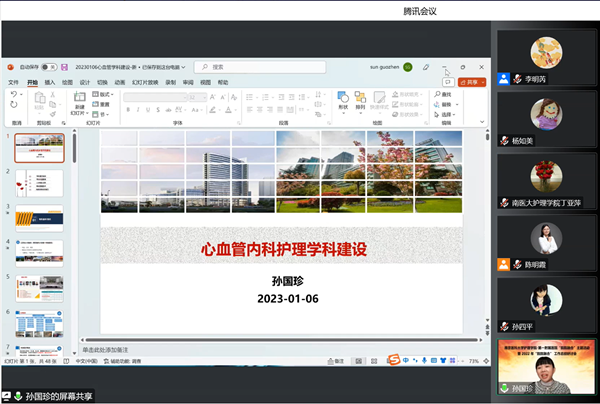Expand the 选择 dropdown in editing group
The width and height of the screenshot is (600, 404).
click(446, 112)
